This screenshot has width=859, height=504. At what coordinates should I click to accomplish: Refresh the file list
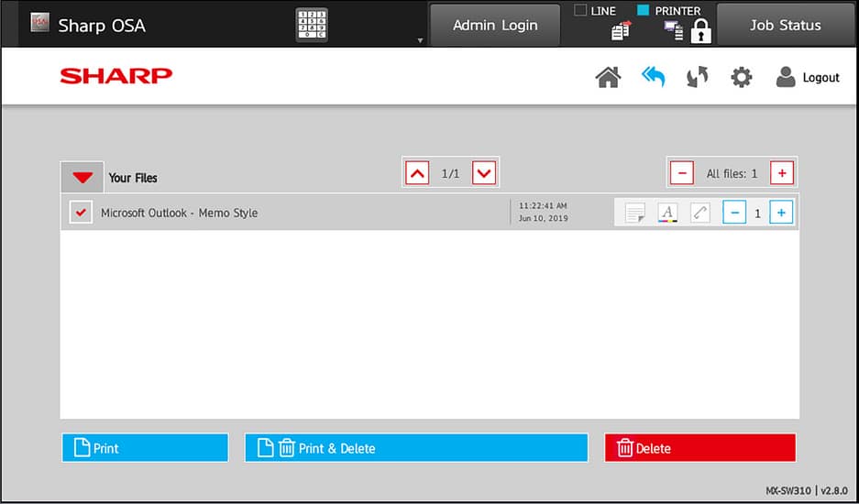698,78
